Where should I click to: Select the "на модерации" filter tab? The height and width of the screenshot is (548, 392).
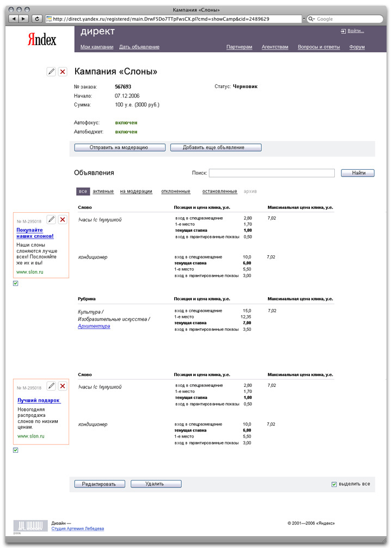pos(136,192)
